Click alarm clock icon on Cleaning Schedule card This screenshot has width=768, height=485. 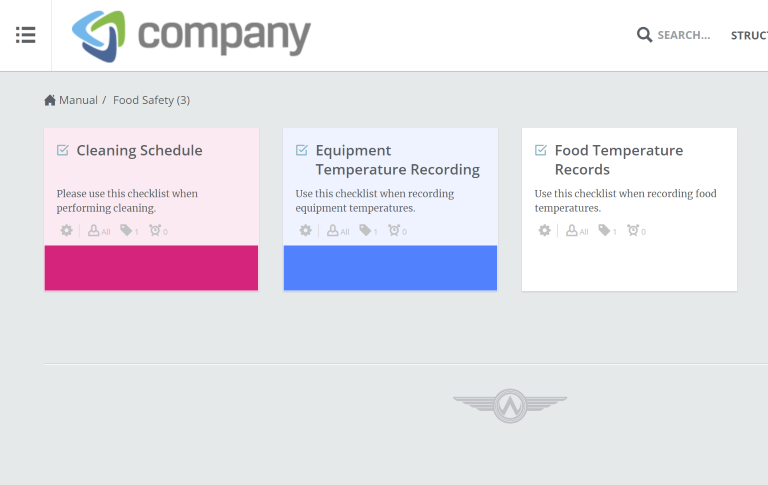(x=158, y=230)
